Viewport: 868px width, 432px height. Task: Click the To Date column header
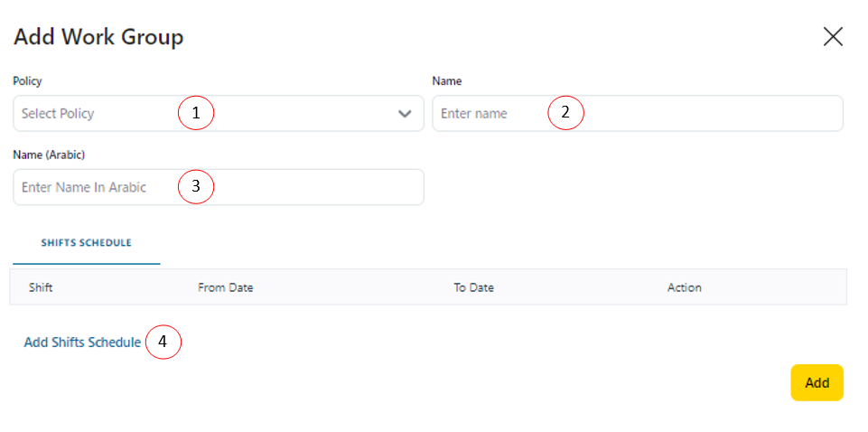coord(473,287)
